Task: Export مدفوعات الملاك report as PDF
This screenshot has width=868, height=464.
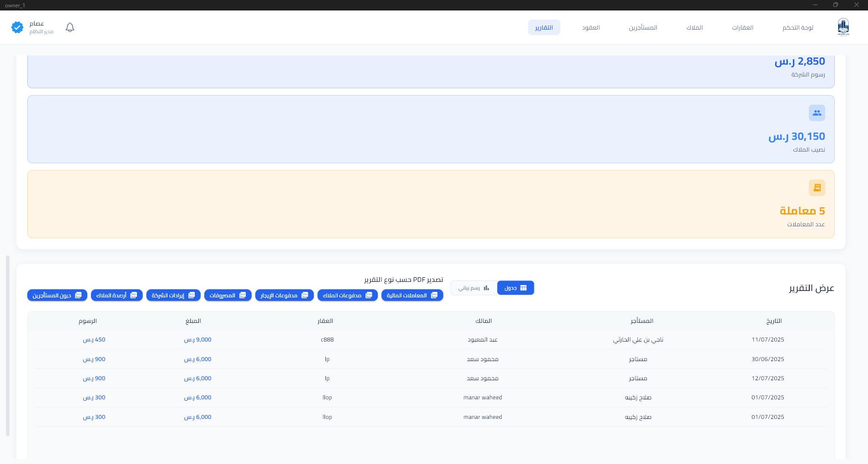Action: click(x=347, y=295)
